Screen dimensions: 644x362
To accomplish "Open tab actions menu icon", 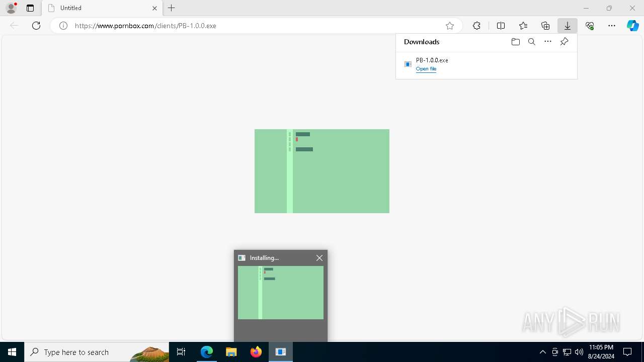I will coord(30,8).
